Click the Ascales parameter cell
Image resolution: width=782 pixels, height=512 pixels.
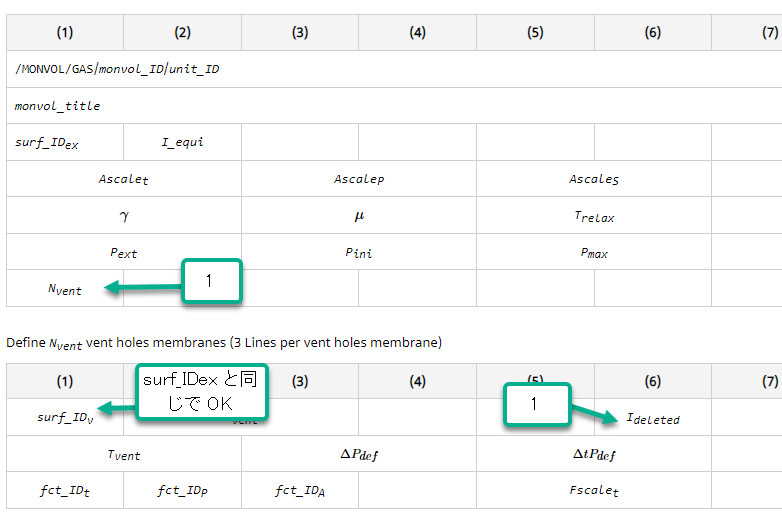pos(594,179)
